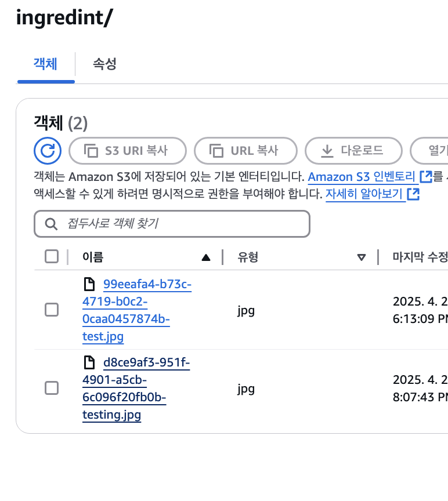This screenshot has height=501, width=448.
Task: Check the box for testing.jpg row
Action: (52, 388)
